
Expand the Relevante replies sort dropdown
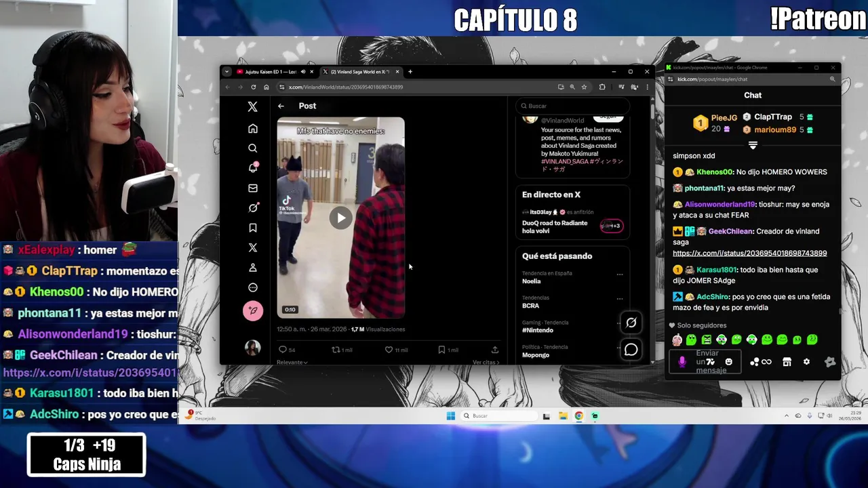292,363
